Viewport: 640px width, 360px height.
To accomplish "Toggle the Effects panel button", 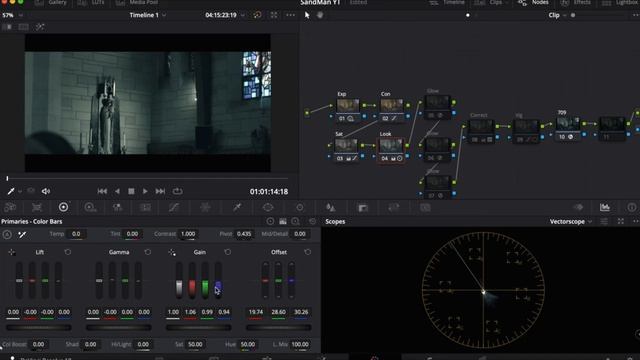I will [576, 2].
